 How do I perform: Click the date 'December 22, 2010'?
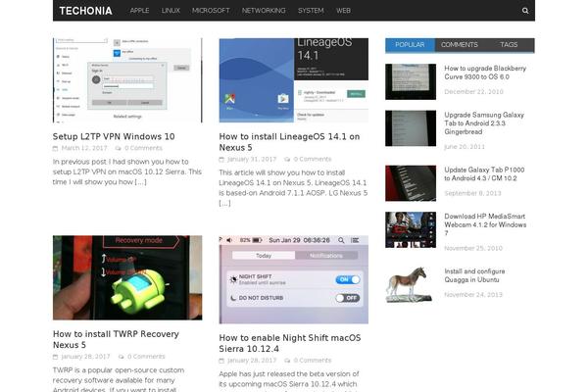coord(473,92)
